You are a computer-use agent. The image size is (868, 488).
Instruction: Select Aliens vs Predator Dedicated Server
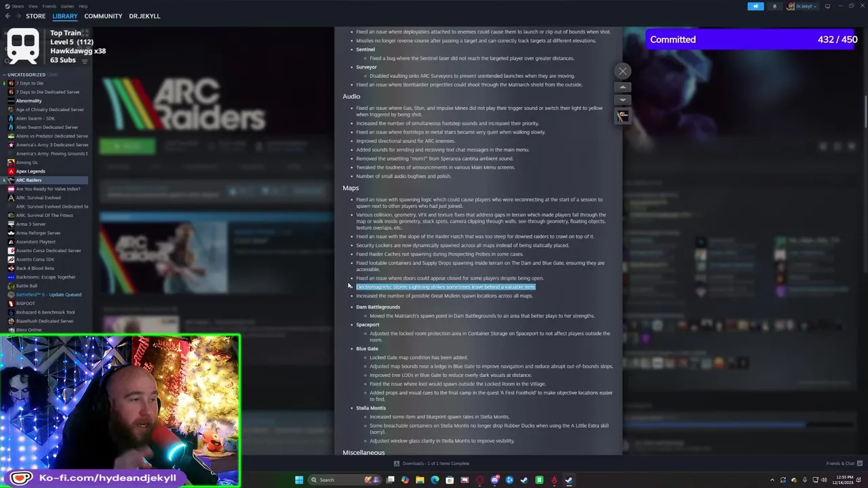point(52,136)
